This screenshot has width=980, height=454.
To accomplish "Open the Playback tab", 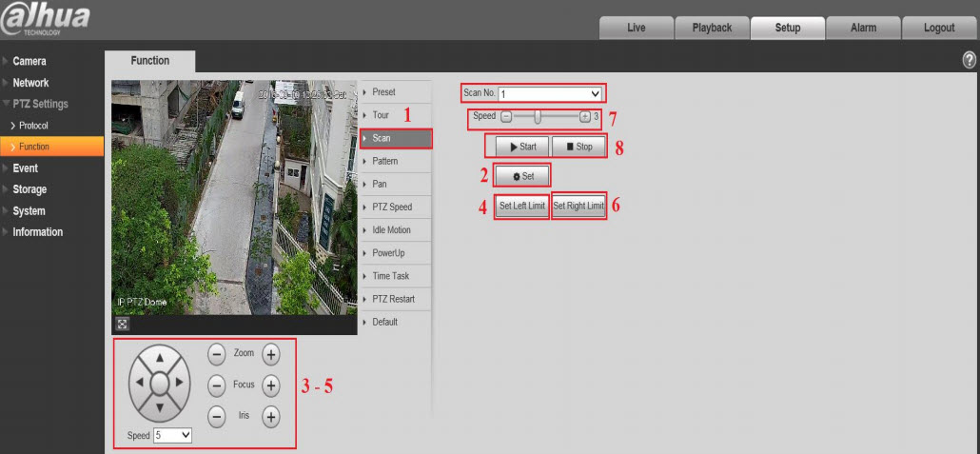I will pyautogui.click(x=712, y=28).
